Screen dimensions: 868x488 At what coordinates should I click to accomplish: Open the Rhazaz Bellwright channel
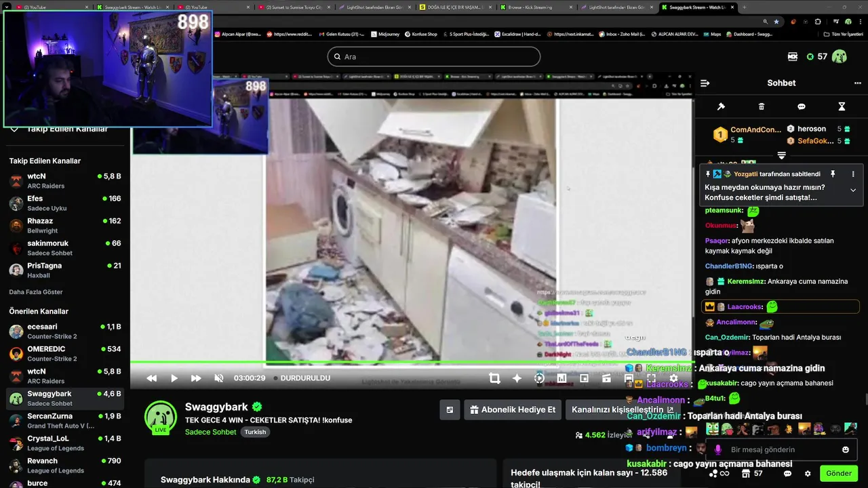point(65,226)
